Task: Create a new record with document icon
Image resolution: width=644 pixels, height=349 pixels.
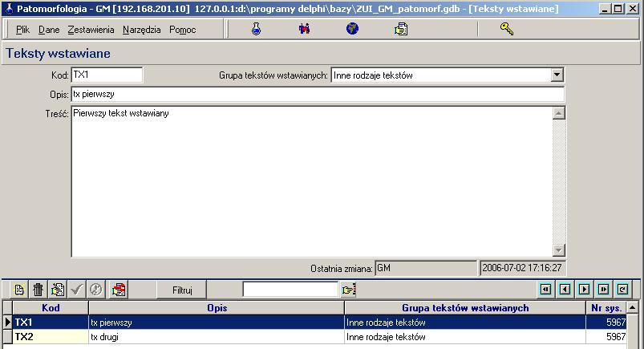Action: 19,290
